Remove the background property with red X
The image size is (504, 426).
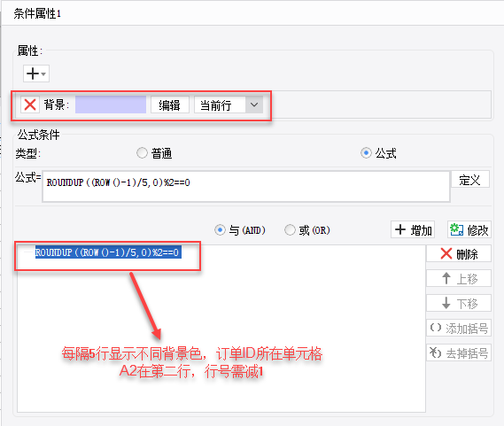pyautogui.click(x=30, y=105)
